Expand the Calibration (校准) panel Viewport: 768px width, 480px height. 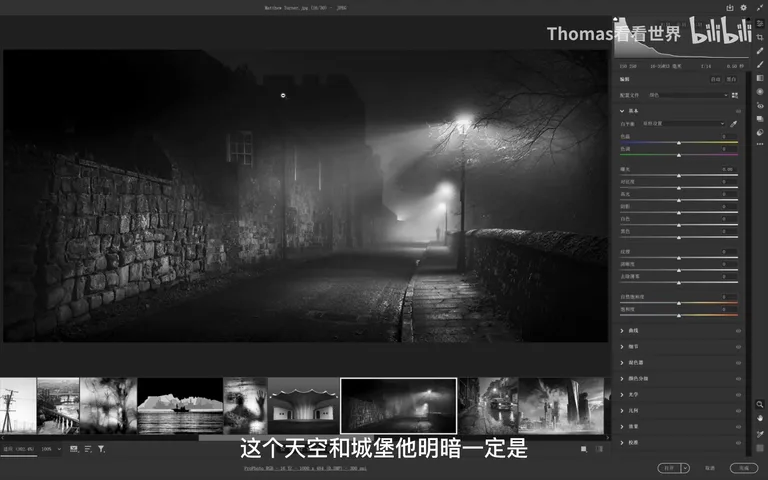[x=622, y=443]
